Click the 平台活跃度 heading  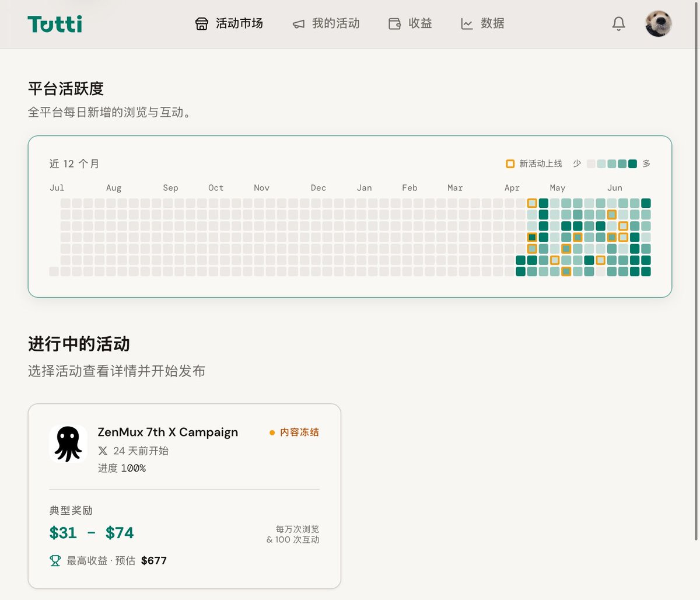66,89
